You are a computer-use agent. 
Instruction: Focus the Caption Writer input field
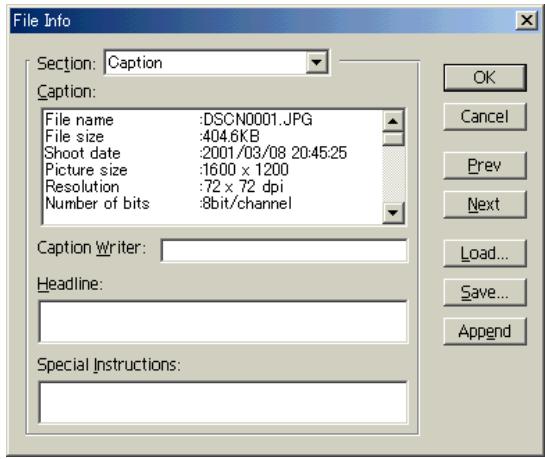coord(284,250)
